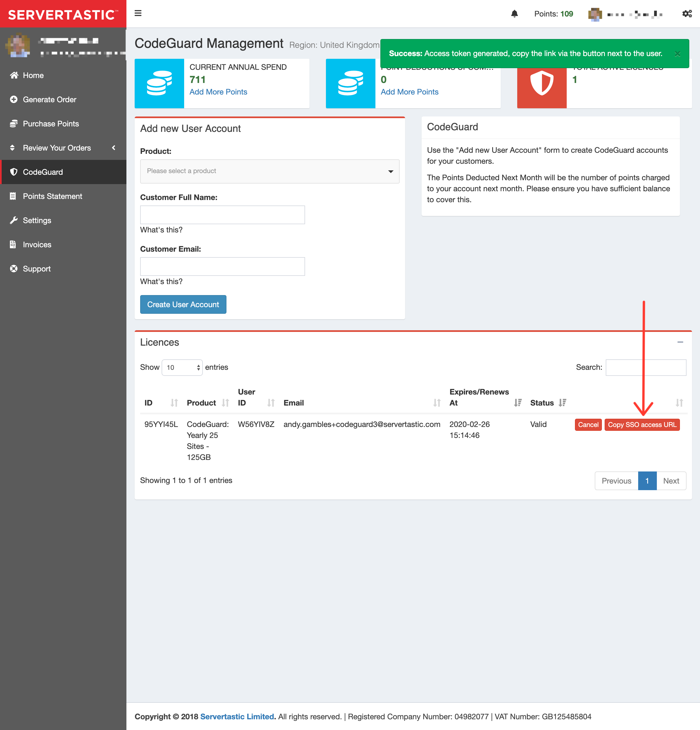
Task: Sort licences by Expires/Renews At column
Action: (x=518, y=403)
